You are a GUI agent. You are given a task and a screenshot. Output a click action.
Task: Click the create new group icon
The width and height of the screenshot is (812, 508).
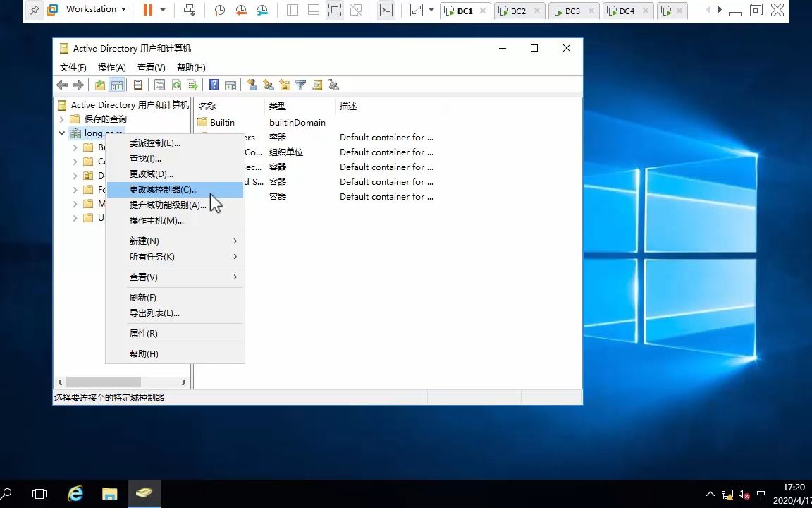(269, 85)
